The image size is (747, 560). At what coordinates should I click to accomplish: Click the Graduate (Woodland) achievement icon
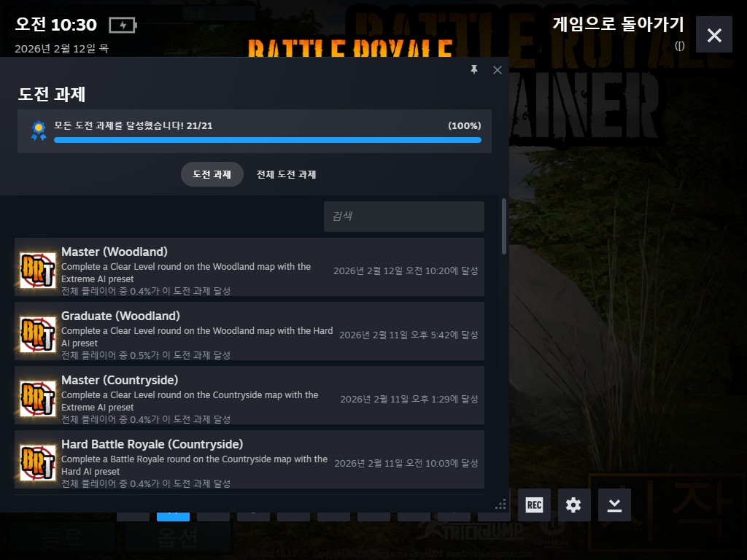[38, 334]
